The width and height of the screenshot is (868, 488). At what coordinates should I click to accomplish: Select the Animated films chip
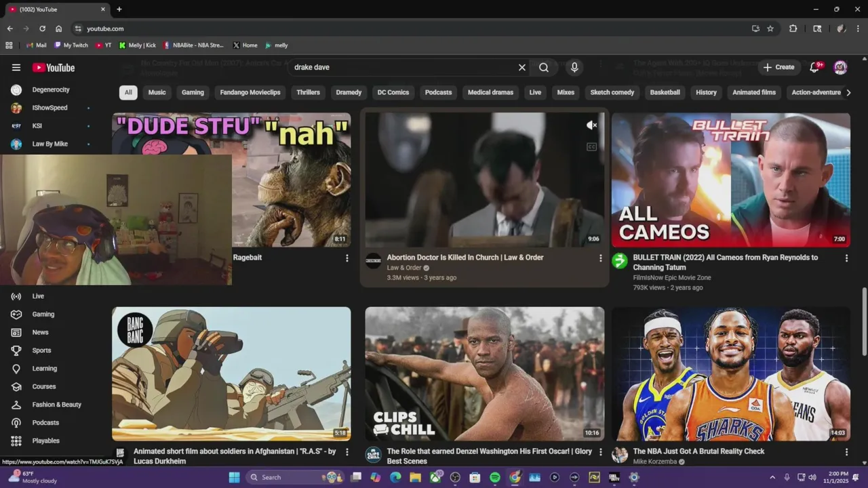click(x=754, y=92)
